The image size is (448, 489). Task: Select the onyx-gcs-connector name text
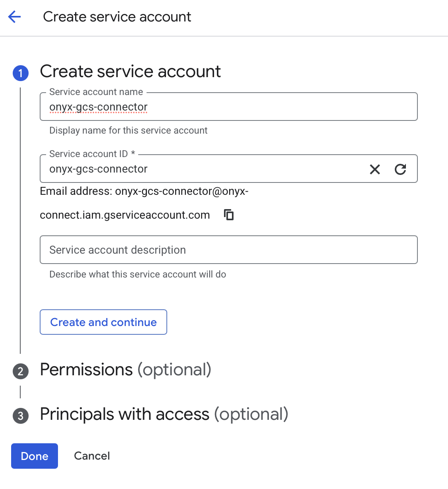click(98, 107)
